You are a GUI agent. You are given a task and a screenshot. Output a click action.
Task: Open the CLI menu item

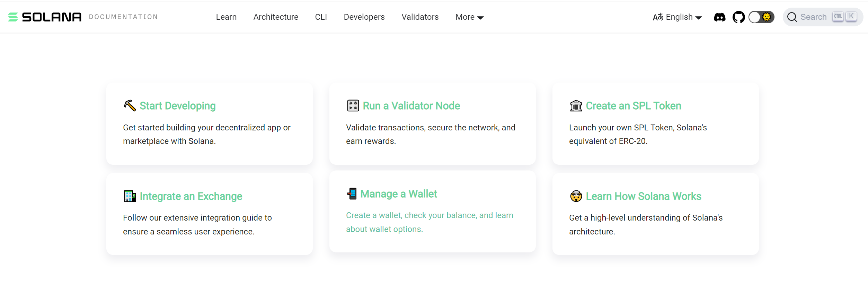(x=321, y=17)
